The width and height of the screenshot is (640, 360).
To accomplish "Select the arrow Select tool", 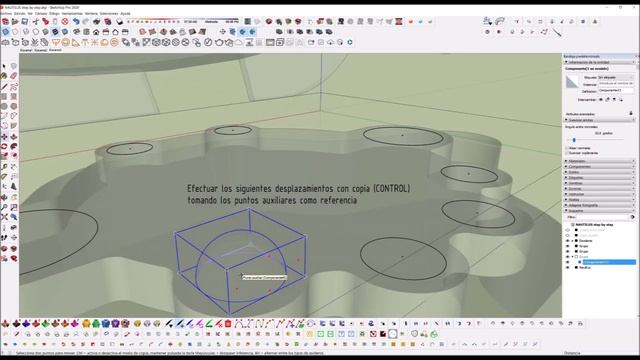I will [4, 66].
